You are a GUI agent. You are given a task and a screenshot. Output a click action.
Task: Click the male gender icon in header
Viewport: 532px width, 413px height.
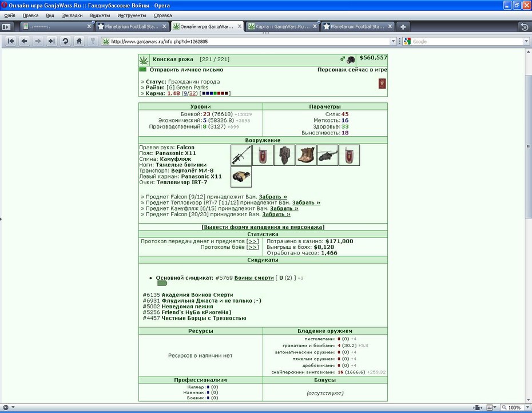click(x=343, y=59)
